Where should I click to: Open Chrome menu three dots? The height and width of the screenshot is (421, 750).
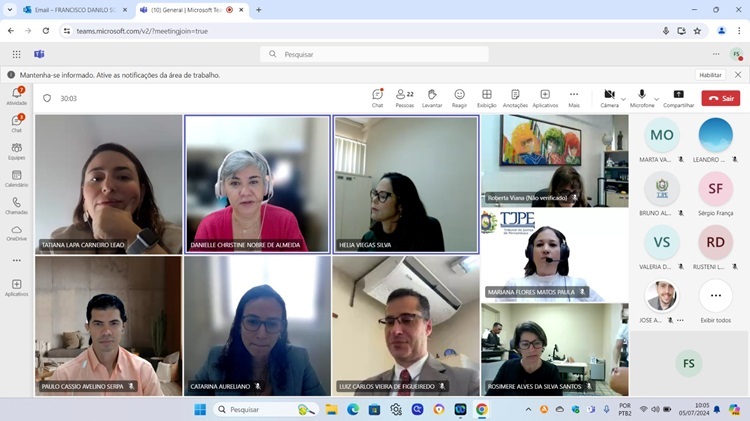coord(739,31)
